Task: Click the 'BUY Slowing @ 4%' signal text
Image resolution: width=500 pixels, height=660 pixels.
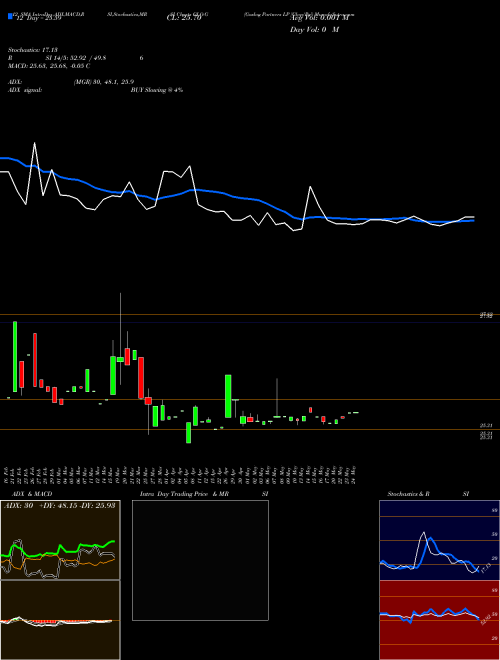Action: point(157,90)
